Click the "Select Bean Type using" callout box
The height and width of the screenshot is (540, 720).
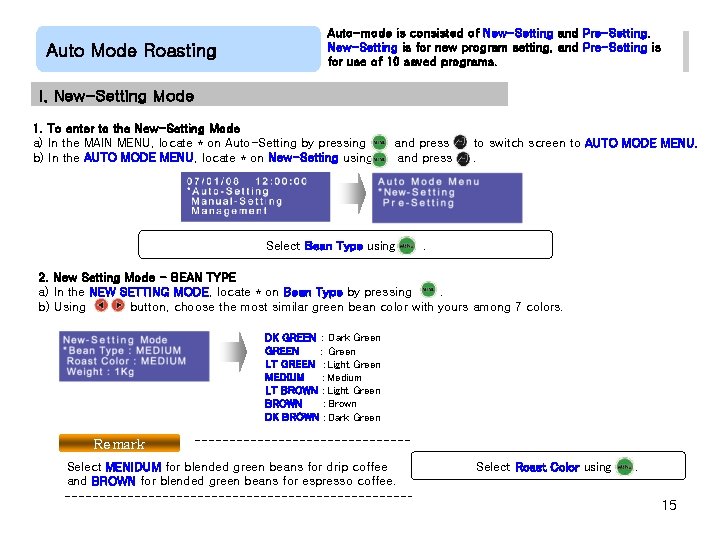click(345, 245)
